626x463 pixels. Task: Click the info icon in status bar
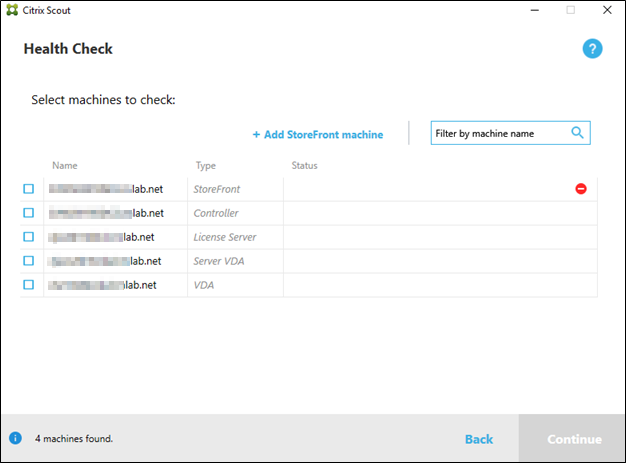pyautogui.click(x=15, y=438)
